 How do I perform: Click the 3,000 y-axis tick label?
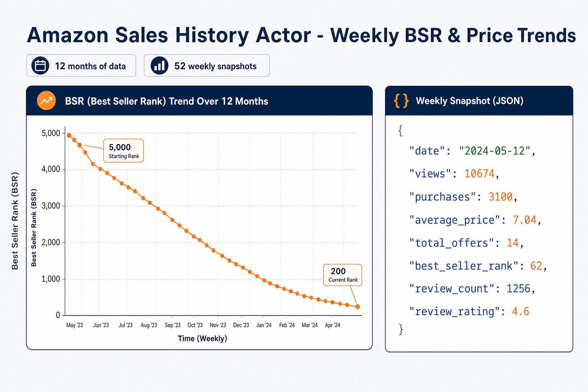(51, 206)
